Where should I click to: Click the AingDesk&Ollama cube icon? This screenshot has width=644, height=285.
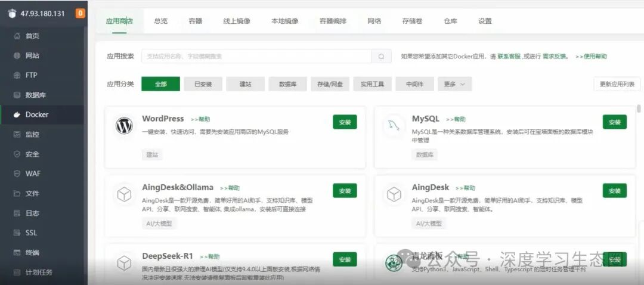[x=124, y=194]
